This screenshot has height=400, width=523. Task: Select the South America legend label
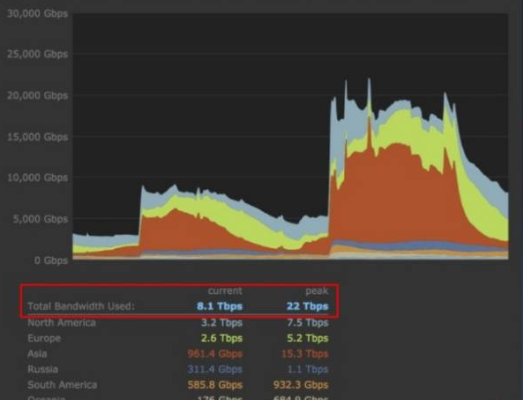(x=62, y=385)
